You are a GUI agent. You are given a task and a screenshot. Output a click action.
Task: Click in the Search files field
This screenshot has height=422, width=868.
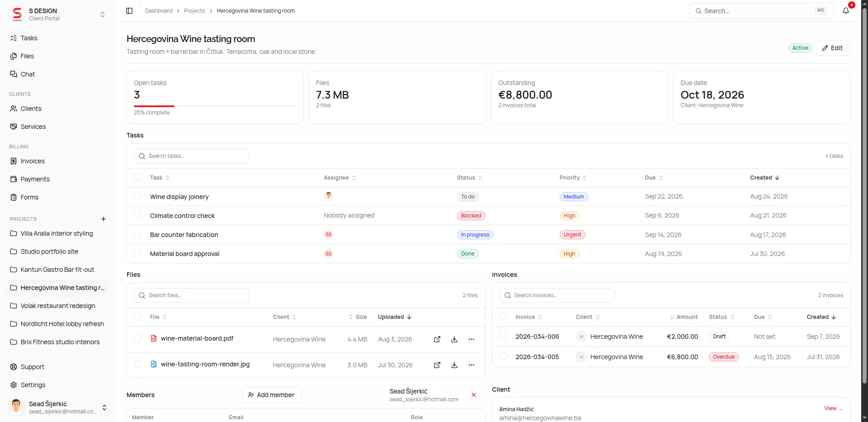192,295
